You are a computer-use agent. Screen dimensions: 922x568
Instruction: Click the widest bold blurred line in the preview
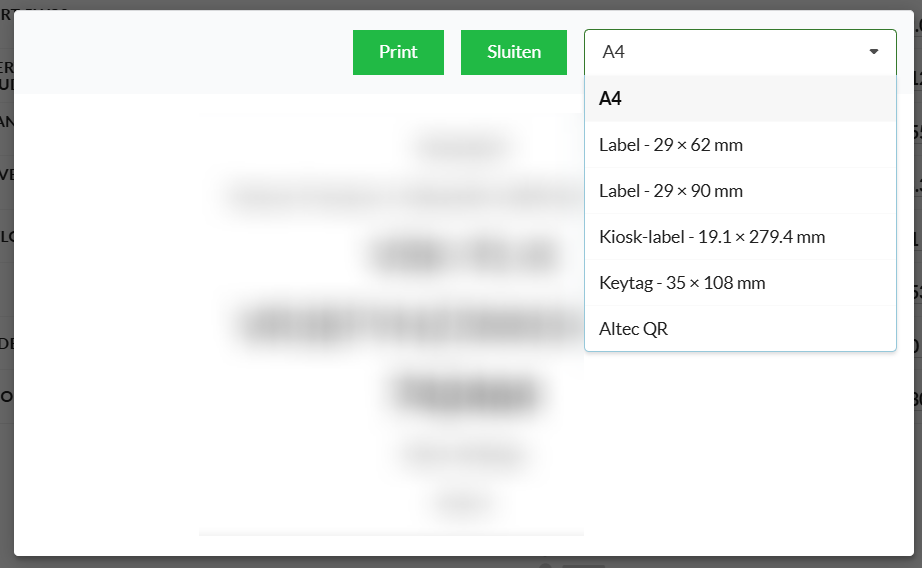pos(410,324)
